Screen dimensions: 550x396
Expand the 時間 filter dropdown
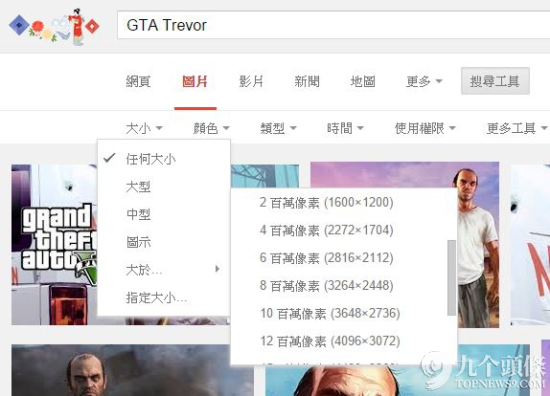[x=345, y=128]
